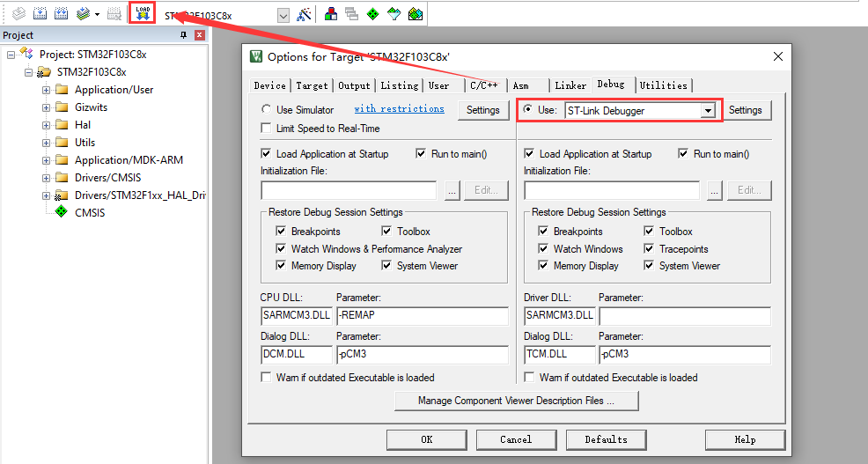This screenshot has width=868, height=464.
Task: Toggle Watch Windows & Performance Analyzer checkbox
Action: [x=281, y=248]
